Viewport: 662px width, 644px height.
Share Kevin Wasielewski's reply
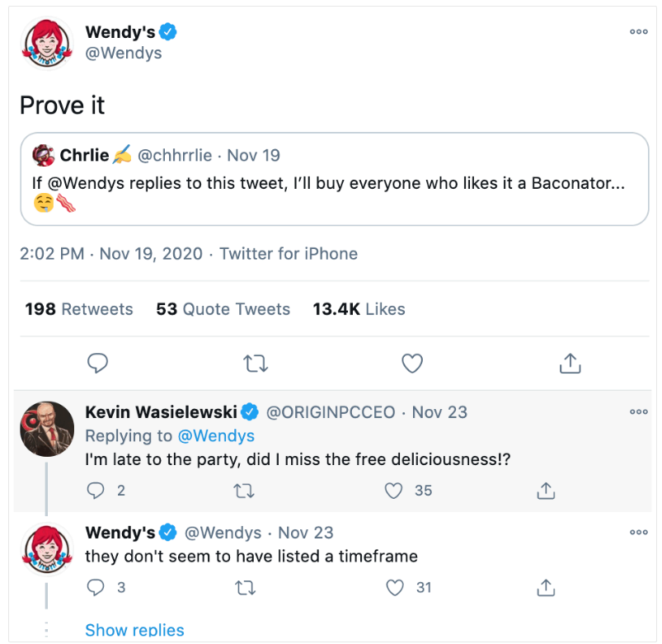click(546, 491)
